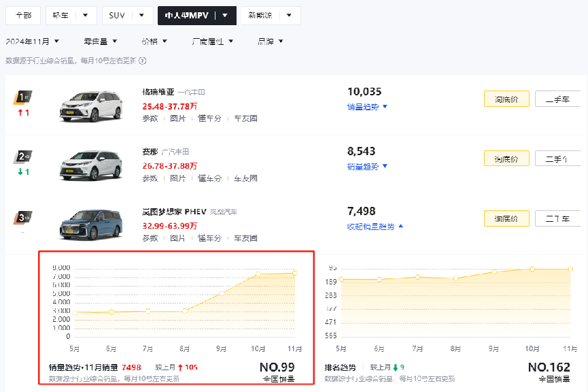Select the SUV category tab
Image resolution: width=588 pixels, height=392 pixels.
point(116,16)
